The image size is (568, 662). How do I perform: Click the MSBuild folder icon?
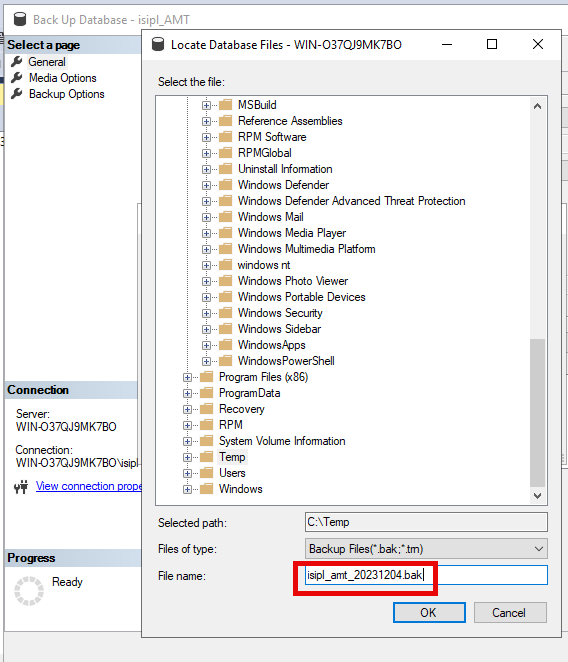[226, 105]
